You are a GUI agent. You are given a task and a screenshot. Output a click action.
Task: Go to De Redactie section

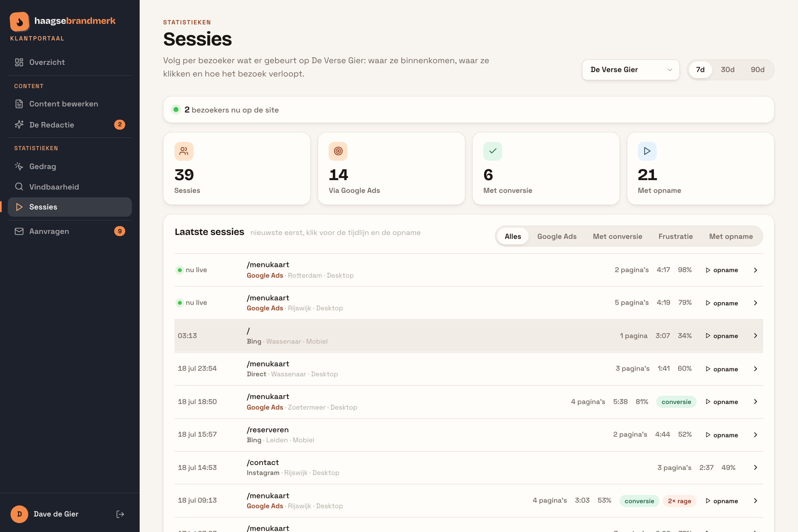70,125
